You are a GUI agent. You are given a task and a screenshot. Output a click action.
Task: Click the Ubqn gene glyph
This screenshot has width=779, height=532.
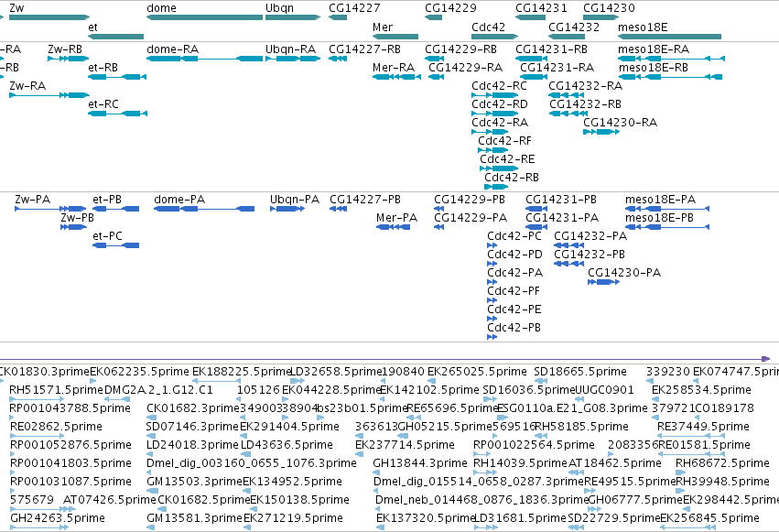(x=293, y=17)
